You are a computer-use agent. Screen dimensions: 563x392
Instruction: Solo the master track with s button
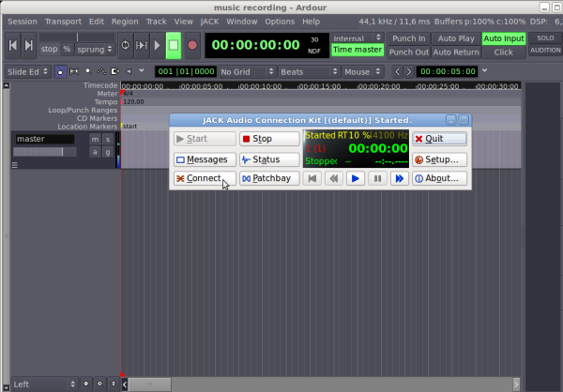pyautogui.click(x=108, y=140)
